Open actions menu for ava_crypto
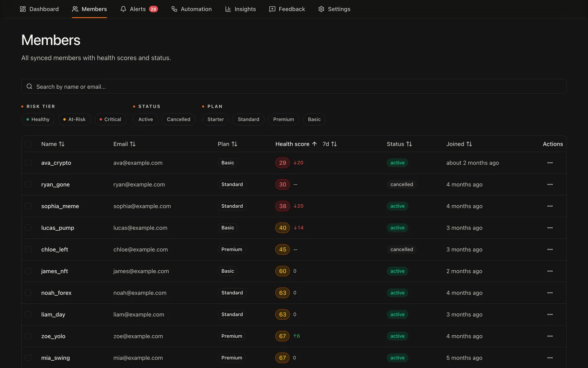This screenshot has width=588, height=368. (550, 163)
